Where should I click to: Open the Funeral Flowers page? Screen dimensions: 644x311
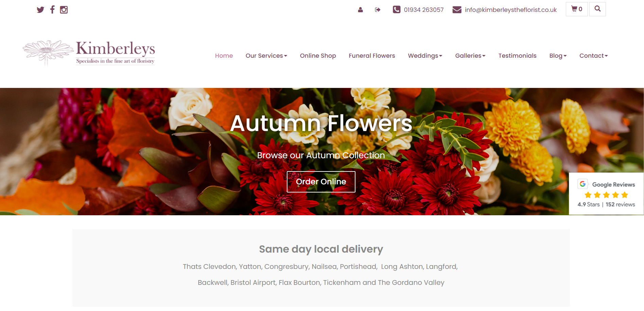[x=372, y=56]
